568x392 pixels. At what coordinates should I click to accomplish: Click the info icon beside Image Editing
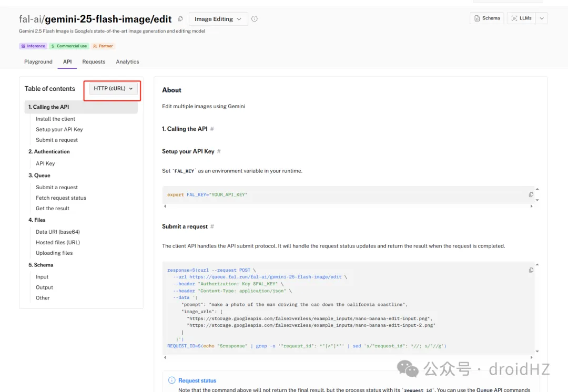[x=255, y=19]
